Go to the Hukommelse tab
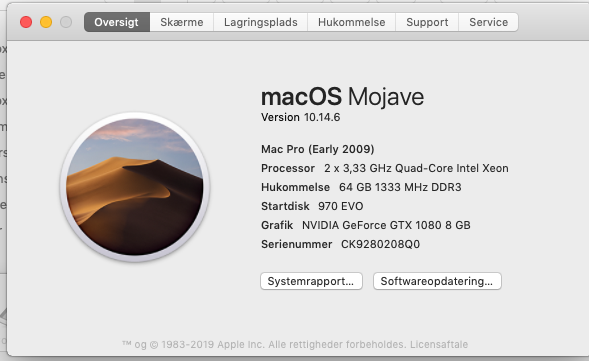This screenshot has width=589, height=361. click(x=352, y=22)
